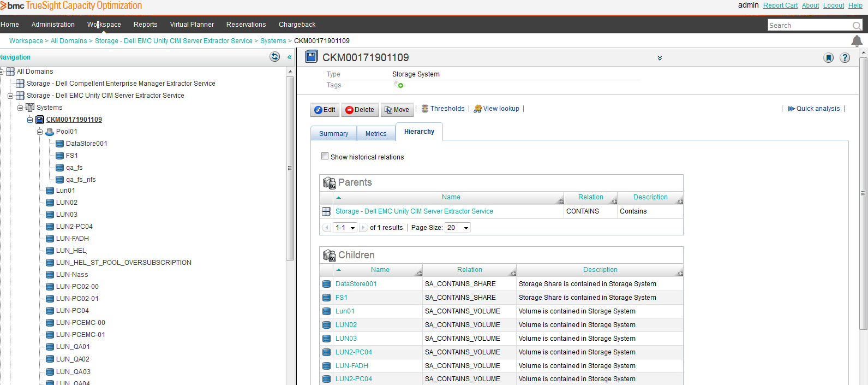Click the domain icon in Parents row

point(326,211)
